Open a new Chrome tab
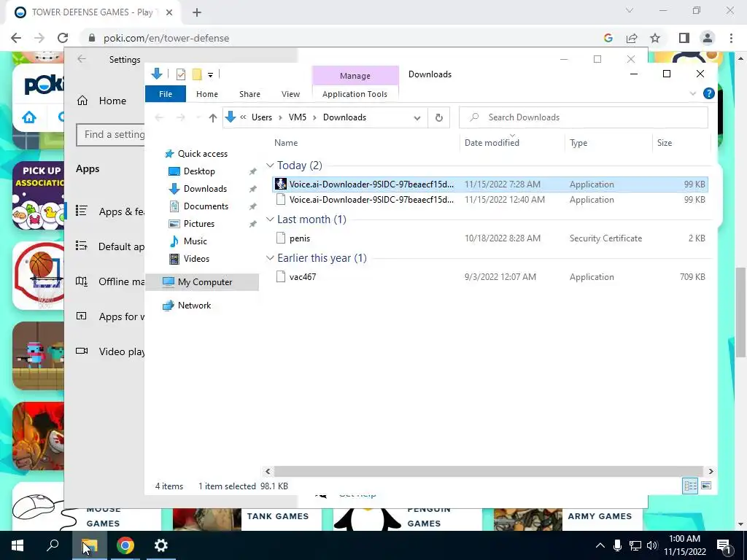Image resolution: width=747 pixels, height=560 pixels. 197,12
